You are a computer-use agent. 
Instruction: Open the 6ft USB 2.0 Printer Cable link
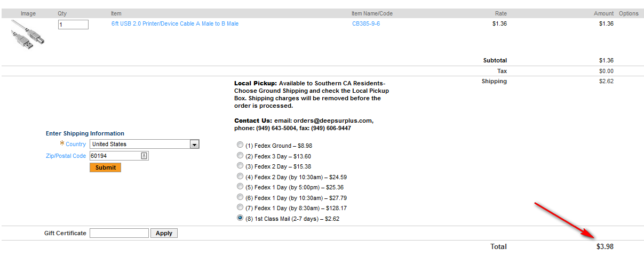coord(175,24)
